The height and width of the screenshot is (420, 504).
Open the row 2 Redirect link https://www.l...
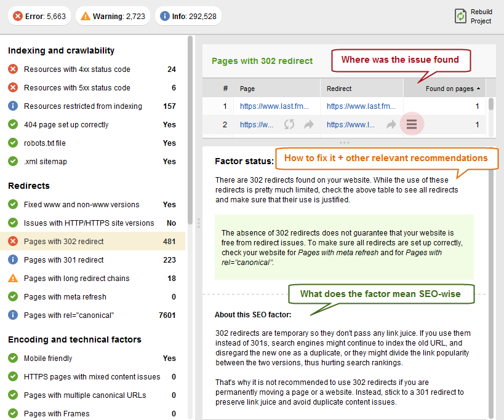point(351,125)
